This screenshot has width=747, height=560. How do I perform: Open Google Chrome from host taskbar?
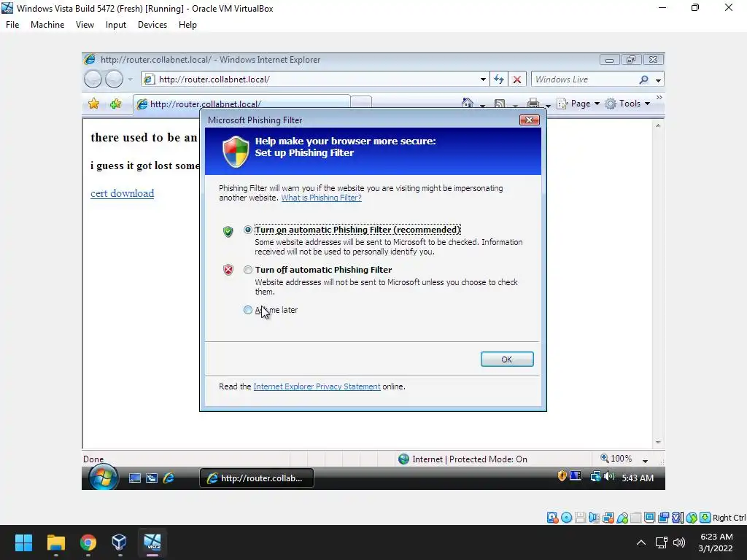point(88,542)
